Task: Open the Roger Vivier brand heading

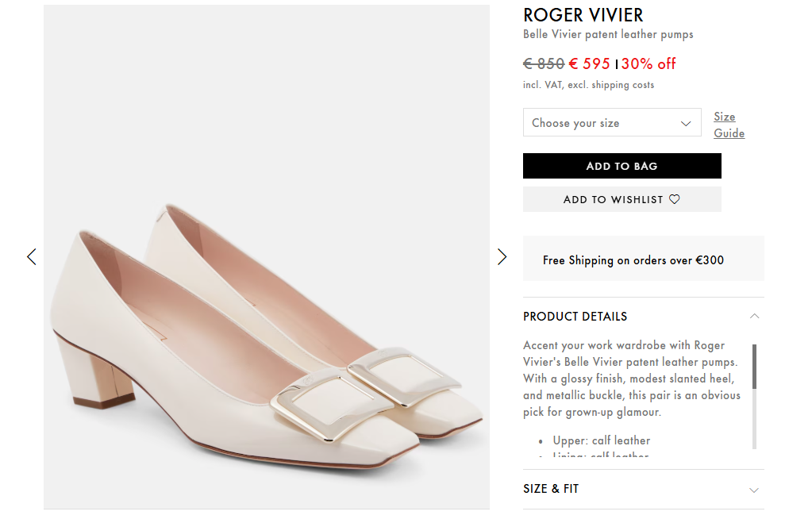Action: click(583, 15)
